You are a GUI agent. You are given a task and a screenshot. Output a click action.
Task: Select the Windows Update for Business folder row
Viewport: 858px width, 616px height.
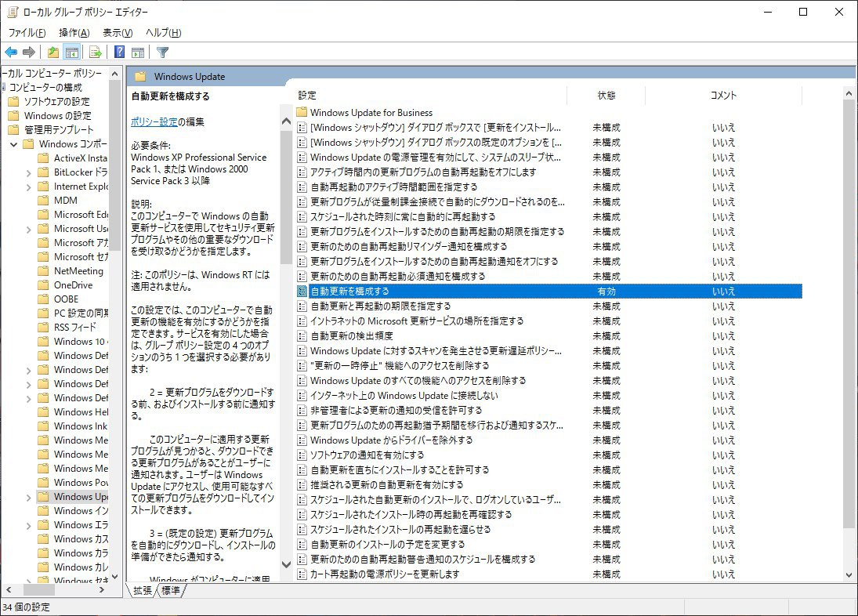371,113
